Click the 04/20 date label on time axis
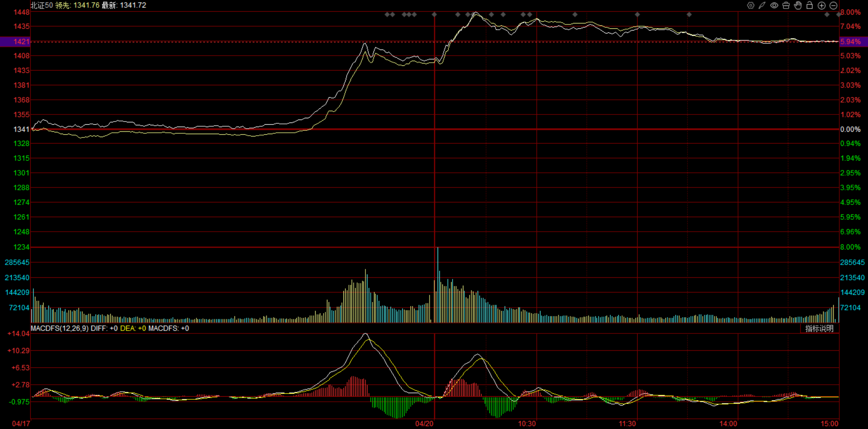 424,424
